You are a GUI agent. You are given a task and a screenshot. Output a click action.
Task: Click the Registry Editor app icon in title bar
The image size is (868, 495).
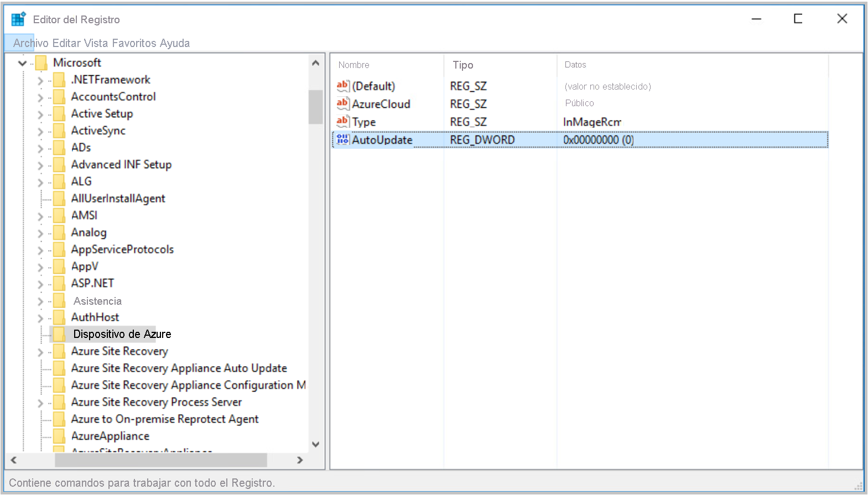18,19
